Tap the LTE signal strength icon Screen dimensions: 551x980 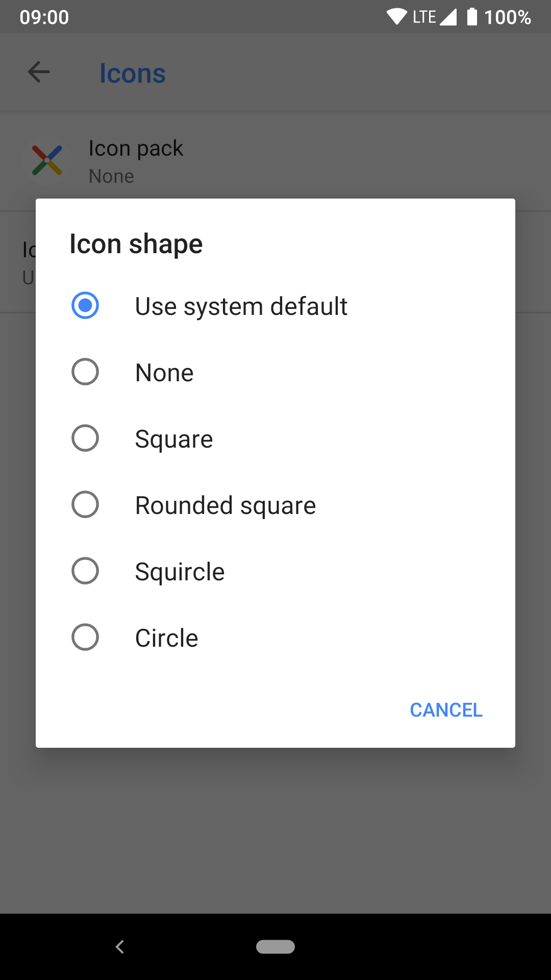tap(448, 17)
